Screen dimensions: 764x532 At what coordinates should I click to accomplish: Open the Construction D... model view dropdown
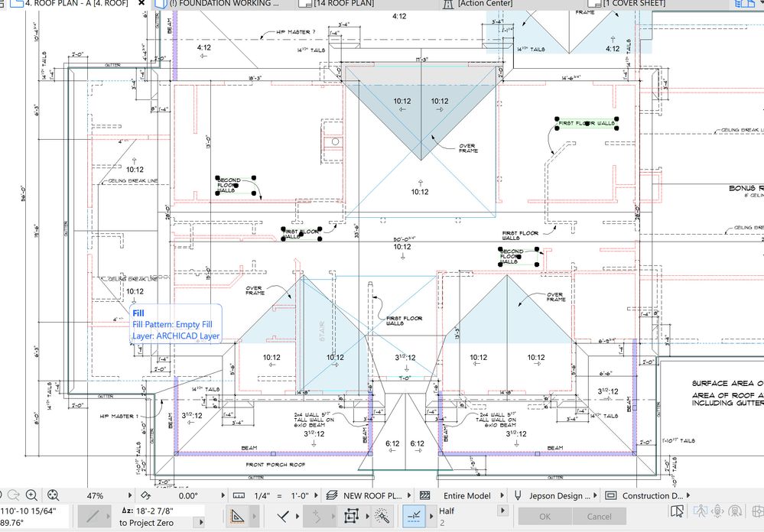688,495
